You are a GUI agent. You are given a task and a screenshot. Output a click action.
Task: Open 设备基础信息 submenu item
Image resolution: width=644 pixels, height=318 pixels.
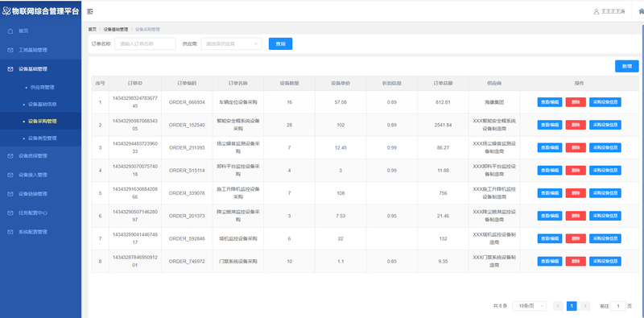coord(41,105)
